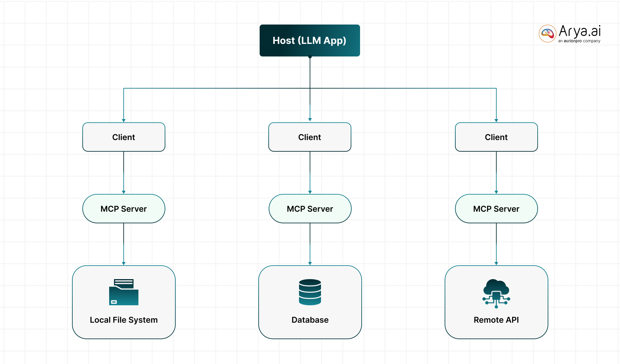
Task: Click the file folder icon
Action: pyautogui.click(x=124, y=292)
